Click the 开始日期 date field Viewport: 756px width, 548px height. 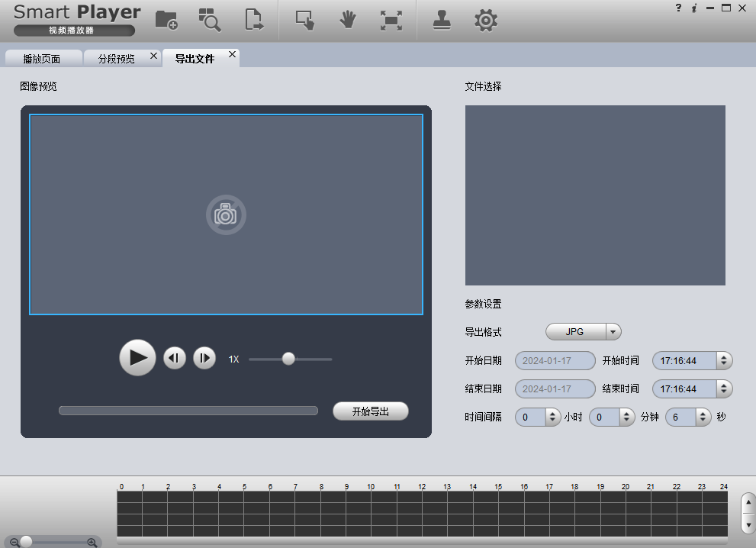click(555, 360)
